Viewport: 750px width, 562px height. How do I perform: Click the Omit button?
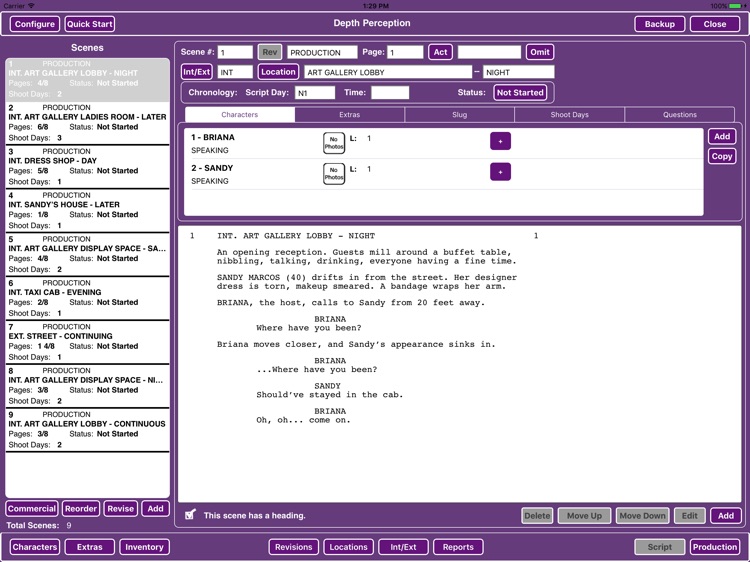tap(540, 52)
